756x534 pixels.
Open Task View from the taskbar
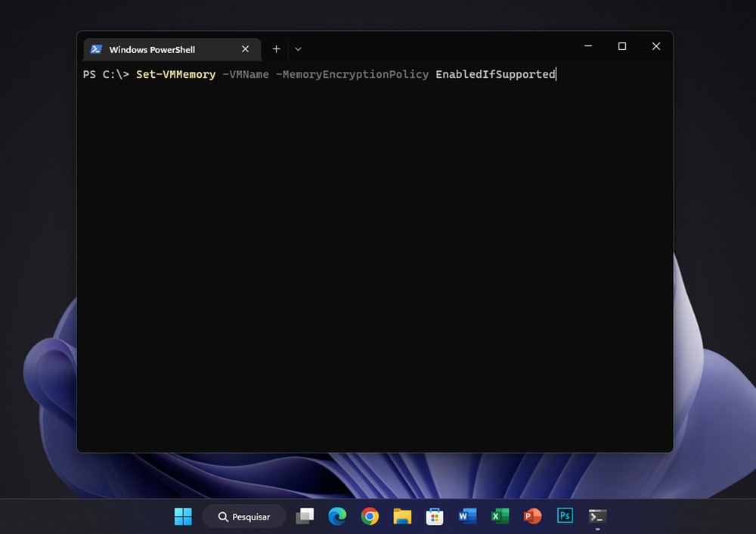[x=305, y=517]
